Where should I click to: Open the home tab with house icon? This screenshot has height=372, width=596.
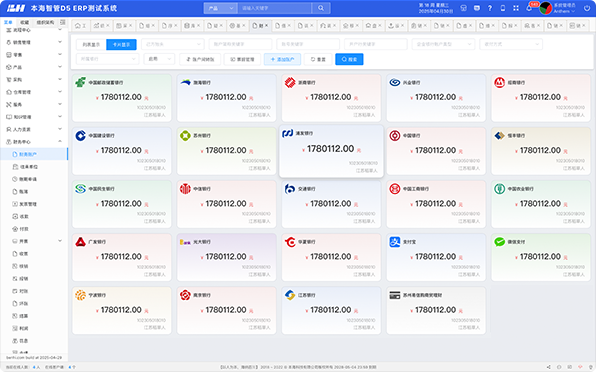(x=80, y=25)
